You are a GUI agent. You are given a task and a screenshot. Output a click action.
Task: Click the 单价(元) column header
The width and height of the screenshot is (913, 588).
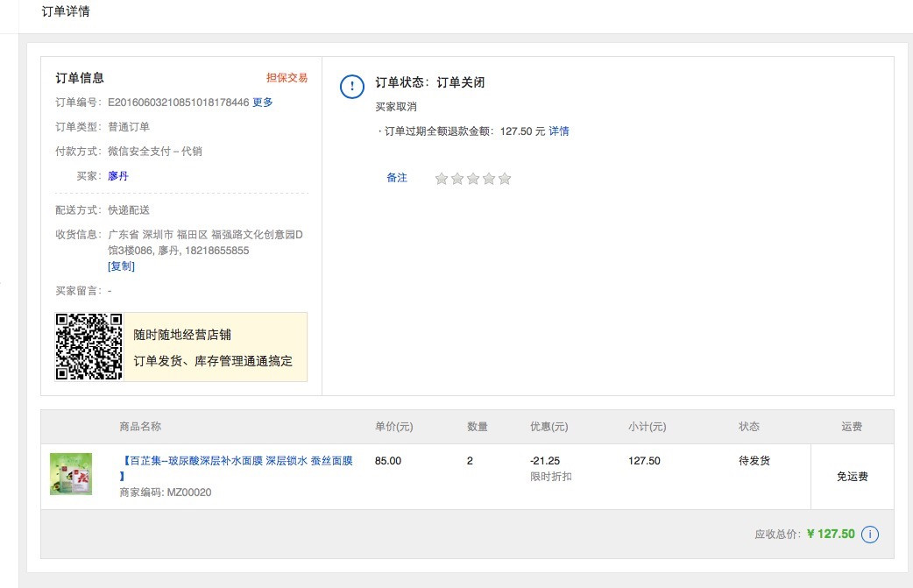coord(394,427)
